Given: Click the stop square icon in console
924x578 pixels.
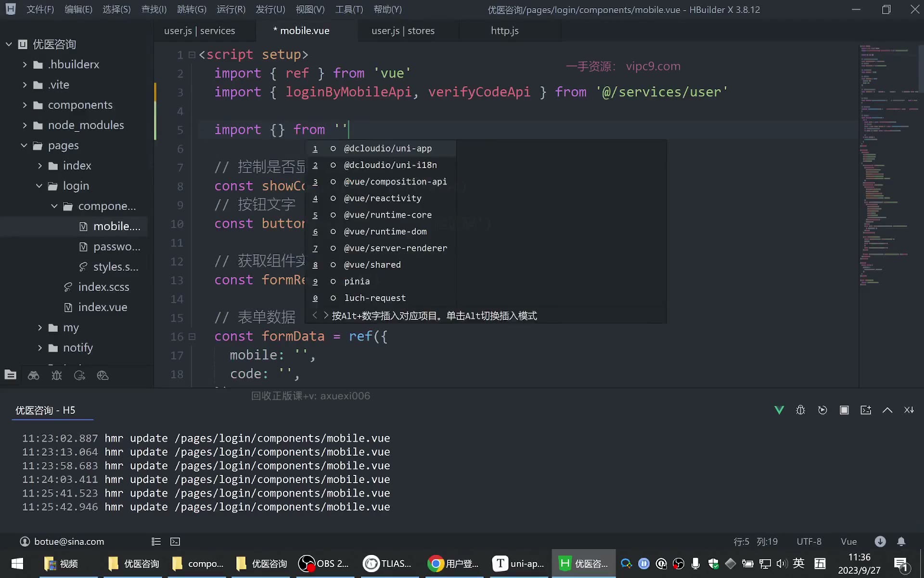Looking at the screenshot, I should pyautogui.click(x=844, y=410).
